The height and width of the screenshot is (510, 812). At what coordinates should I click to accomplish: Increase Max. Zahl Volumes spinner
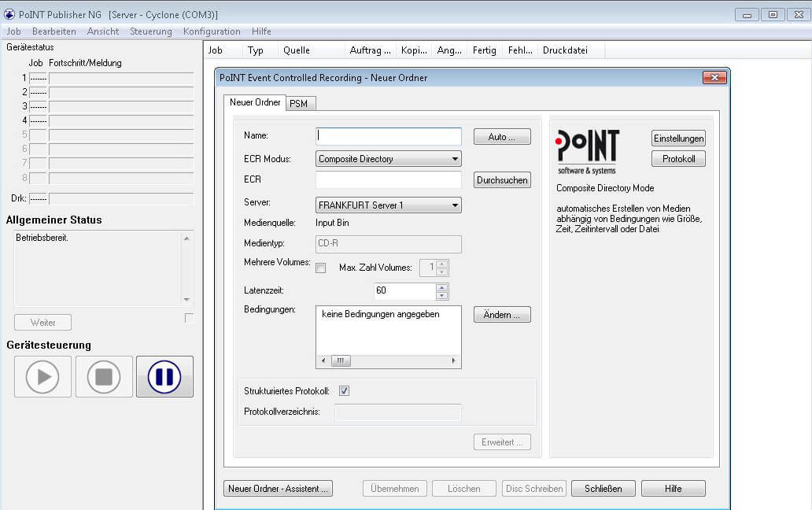(441, 264)
